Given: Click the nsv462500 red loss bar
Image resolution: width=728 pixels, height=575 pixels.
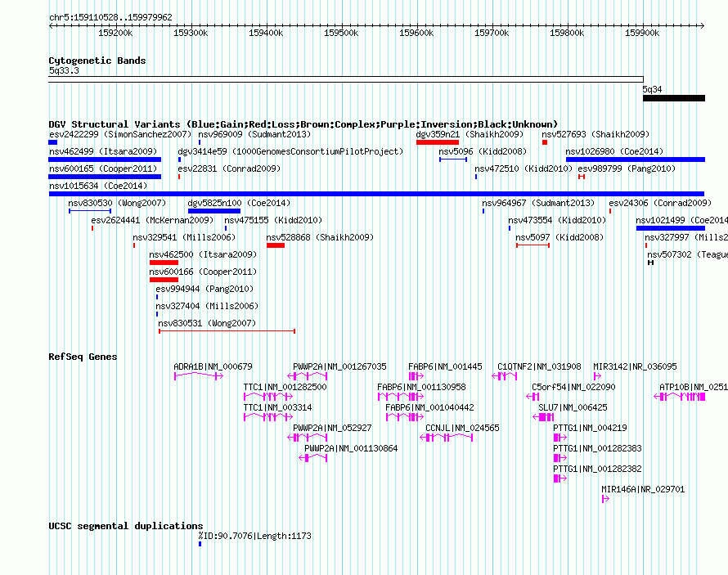Looking at the screenshot, I should point(164,263).
